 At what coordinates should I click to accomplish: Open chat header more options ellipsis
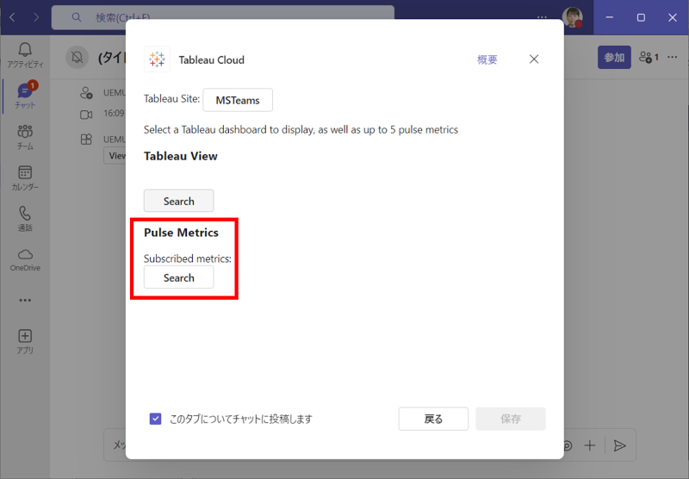pyautogui.click(x=672, y=57)
